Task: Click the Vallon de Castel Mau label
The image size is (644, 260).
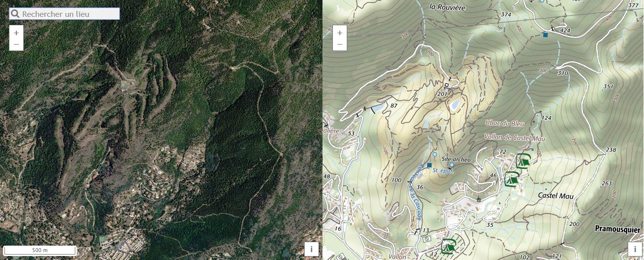Action: (x=514, y=139)
